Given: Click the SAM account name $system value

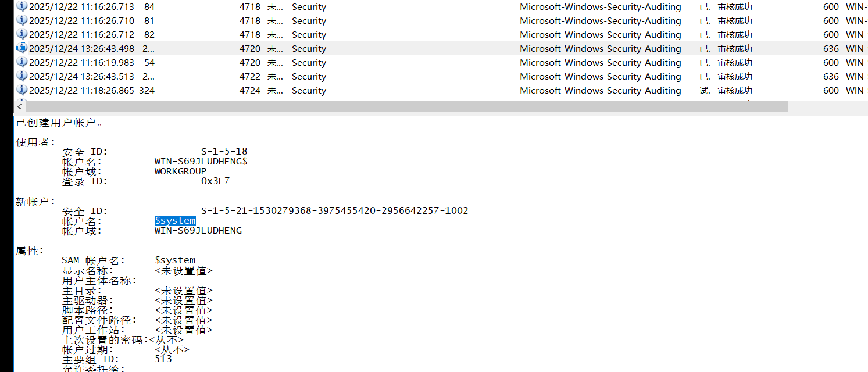Looking at the screenshot, I should coord(175,260).
